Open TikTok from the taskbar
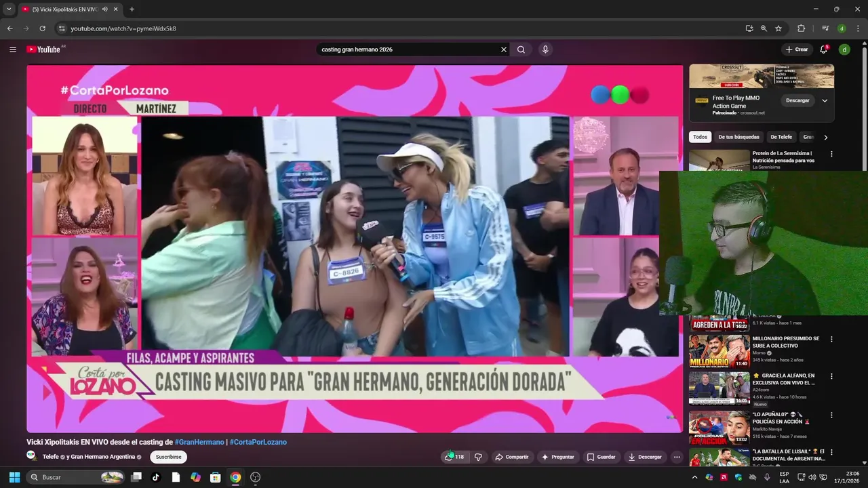The width and height of the screenshot is (868, 488). [156, 477]
